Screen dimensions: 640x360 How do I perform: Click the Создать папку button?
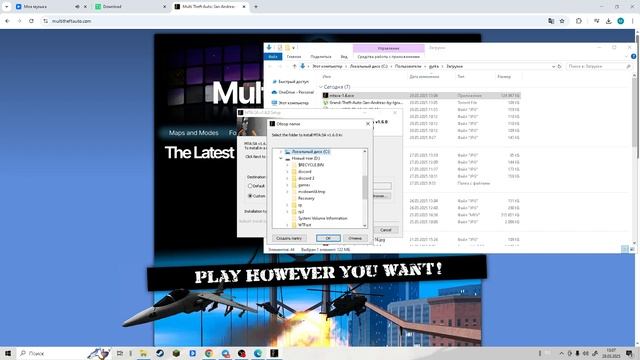click(289, 238)
